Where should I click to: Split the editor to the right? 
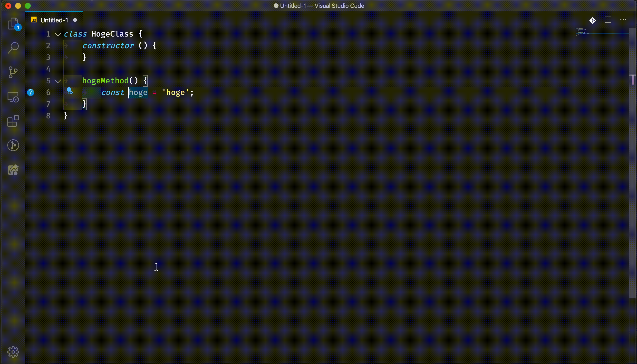[608, 20]
